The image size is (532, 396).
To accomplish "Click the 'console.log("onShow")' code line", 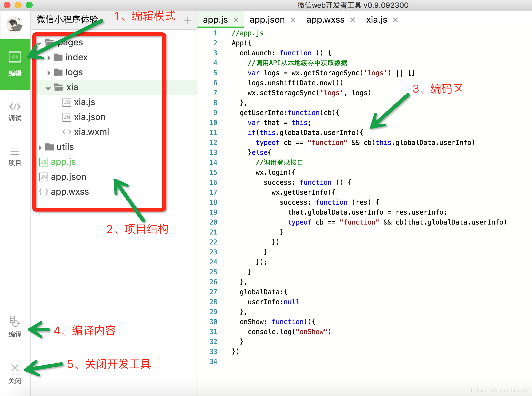I will tap(289, 332).
